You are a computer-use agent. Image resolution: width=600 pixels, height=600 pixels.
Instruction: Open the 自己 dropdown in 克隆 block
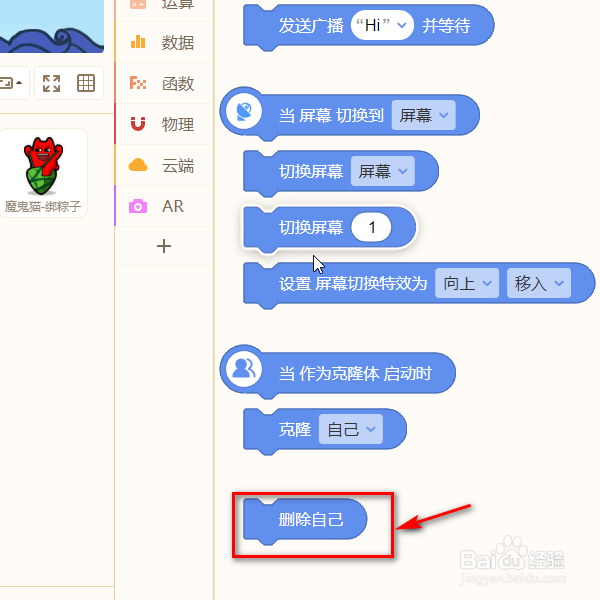coord(351,429)
